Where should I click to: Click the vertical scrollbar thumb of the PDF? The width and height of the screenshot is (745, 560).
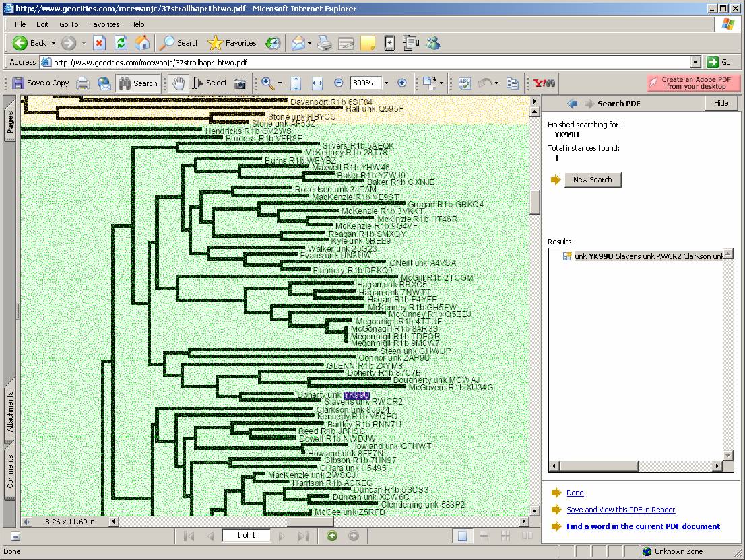535,202
